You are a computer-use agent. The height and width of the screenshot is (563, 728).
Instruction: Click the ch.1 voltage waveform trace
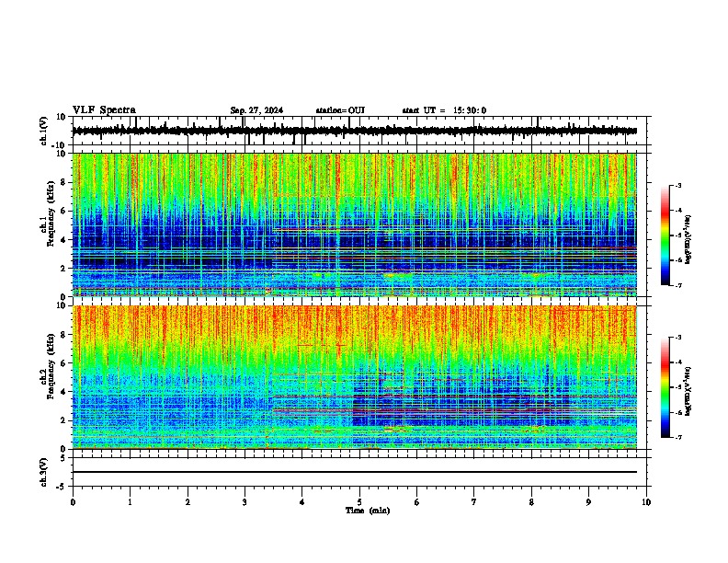click(x=354, y=131)
